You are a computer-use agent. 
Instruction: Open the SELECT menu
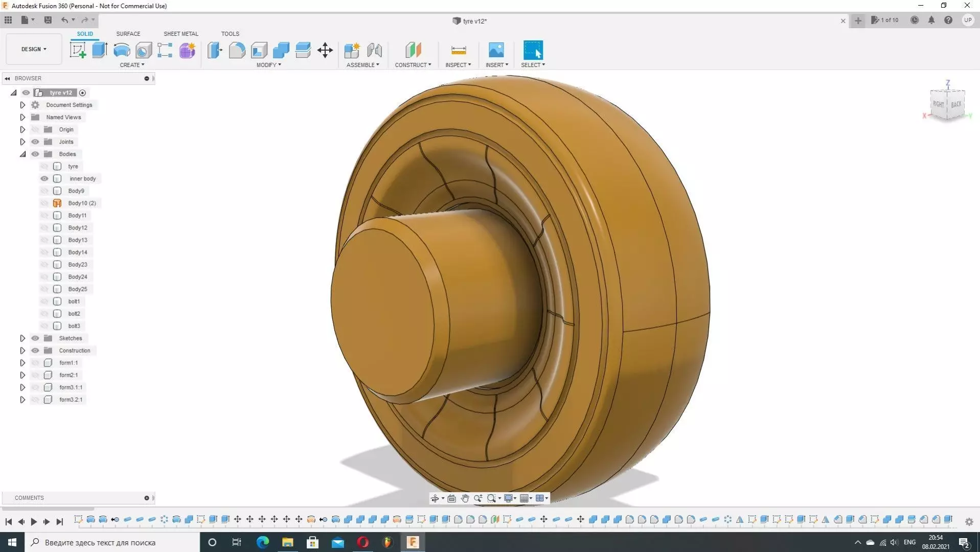tap(533, 65)
